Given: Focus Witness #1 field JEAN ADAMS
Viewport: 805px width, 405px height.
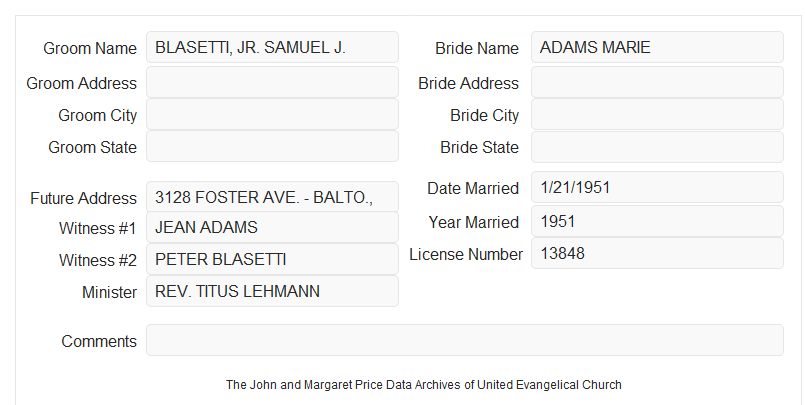Looking at the screenshot, I should tap(272, 227).
